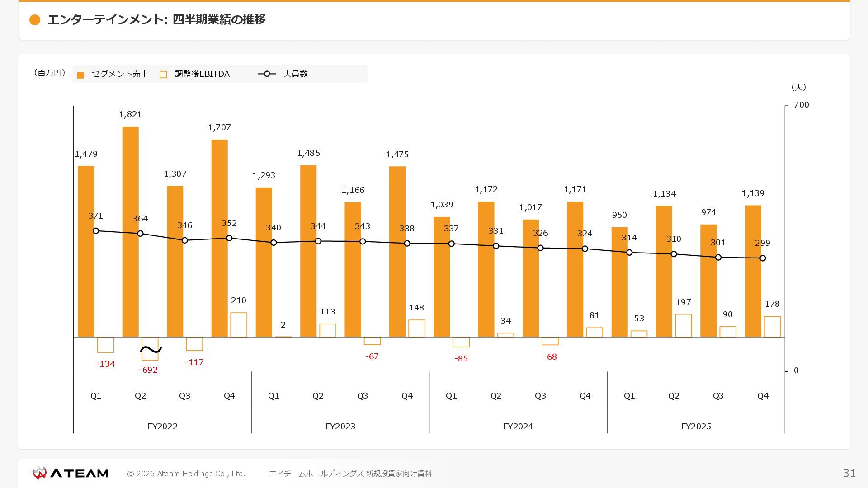The image size is (868, 488).
Task: Select the FY2025 axis label
Action: [696, 427]
